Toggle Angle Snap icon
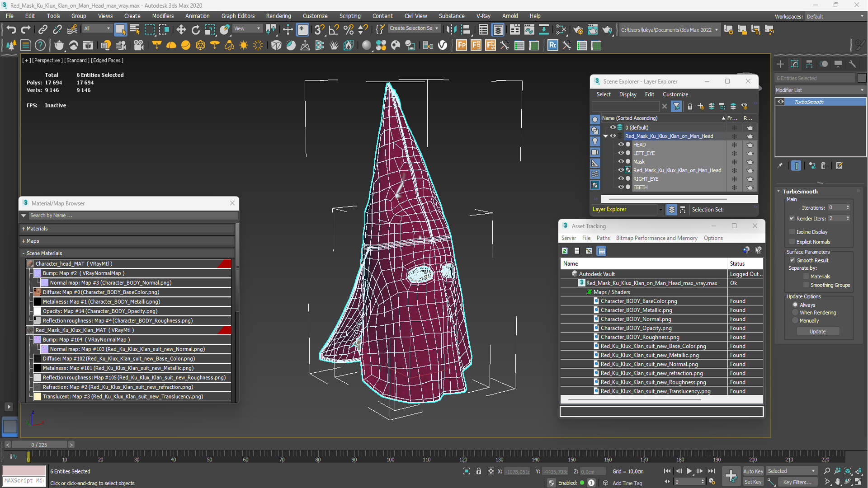Screen dimensions: 868x488 (334, 30)
